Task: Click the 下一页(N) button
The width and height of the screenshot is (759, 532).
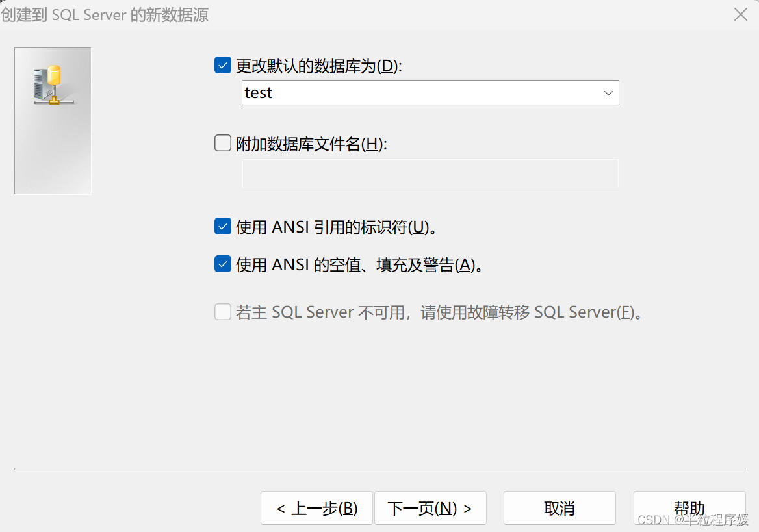Action: point(430,509)
